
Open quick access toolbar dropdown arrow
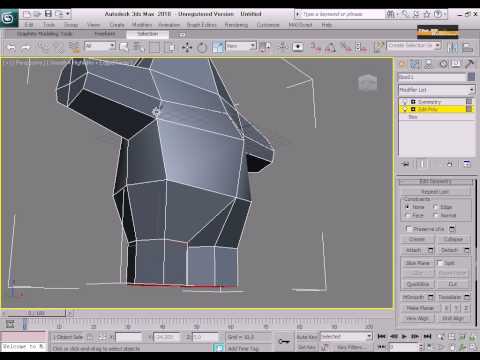tap(68, 14)
